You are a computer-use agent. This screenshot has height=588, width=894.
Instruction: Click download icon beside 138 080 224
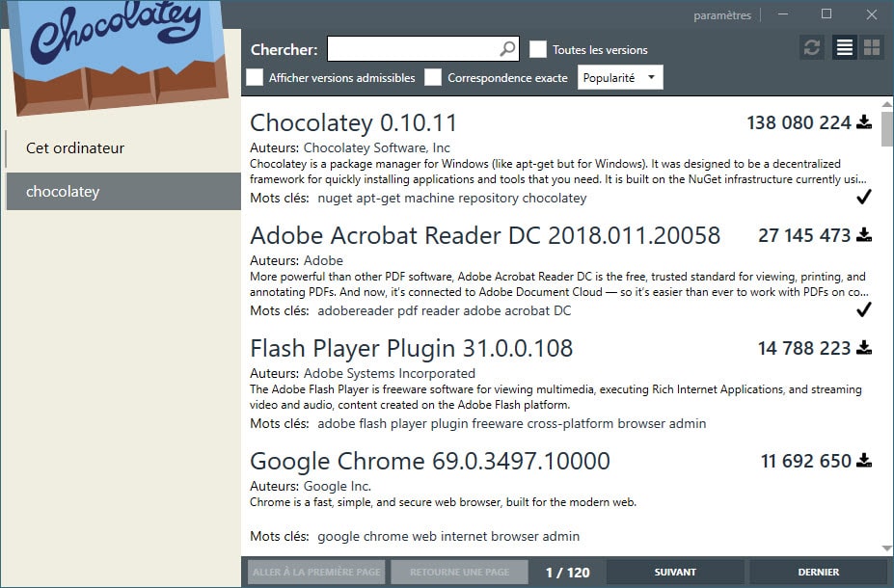(x=864, y=121)
